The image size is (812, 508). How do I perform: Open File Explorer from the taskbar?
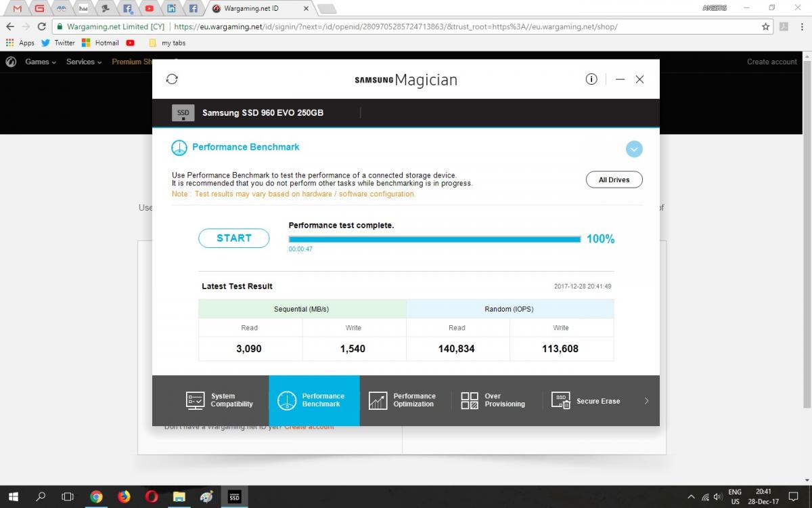click(179, 496)
